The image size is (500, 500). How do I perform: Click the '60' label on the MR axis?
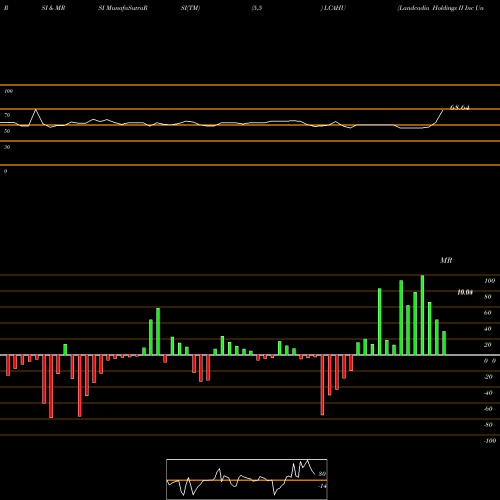click(x=488, y=313)
